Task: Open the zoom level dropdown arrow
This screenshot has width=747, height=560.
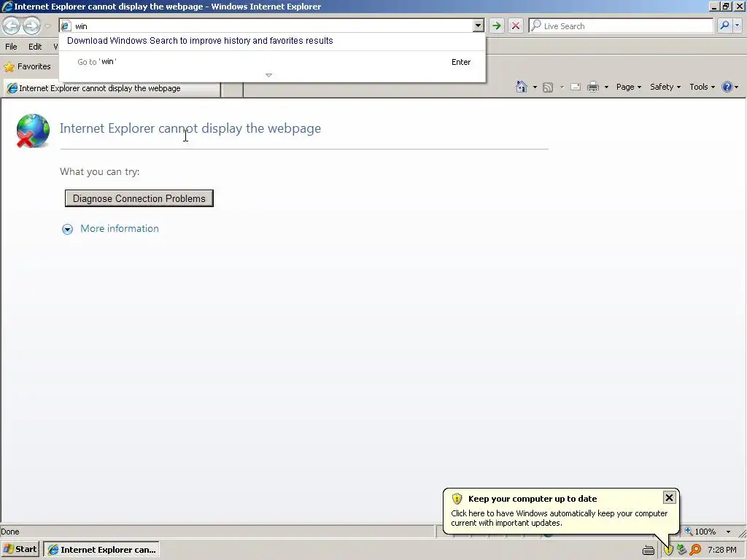Action: click(x=728, y=532)
